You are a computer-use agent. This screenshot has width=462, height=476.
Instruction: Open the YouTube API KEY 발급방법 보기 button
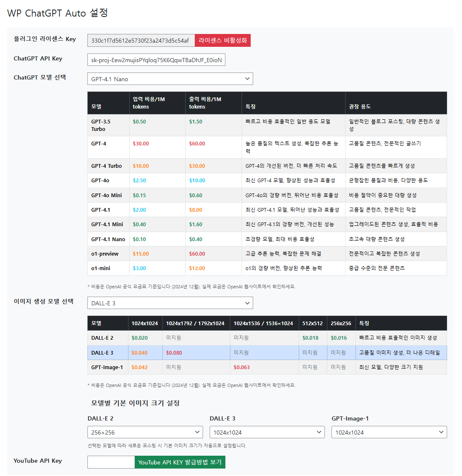[x=180, y=462]
